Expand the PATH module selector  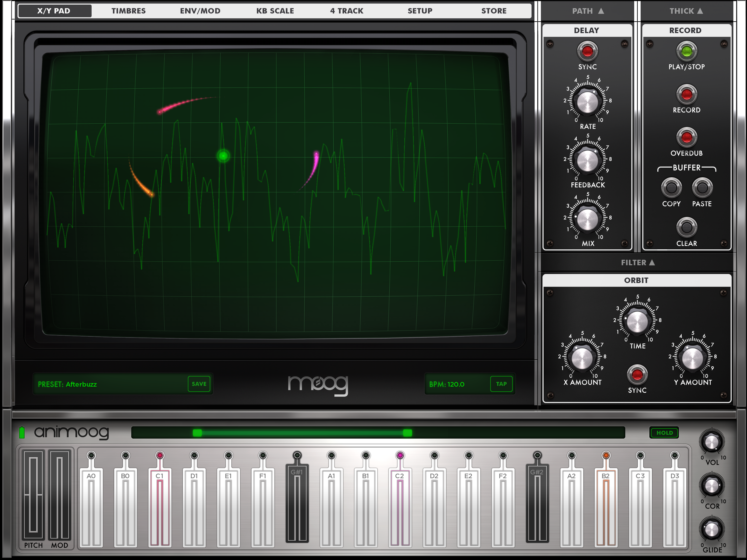click(x=588, y=11)
